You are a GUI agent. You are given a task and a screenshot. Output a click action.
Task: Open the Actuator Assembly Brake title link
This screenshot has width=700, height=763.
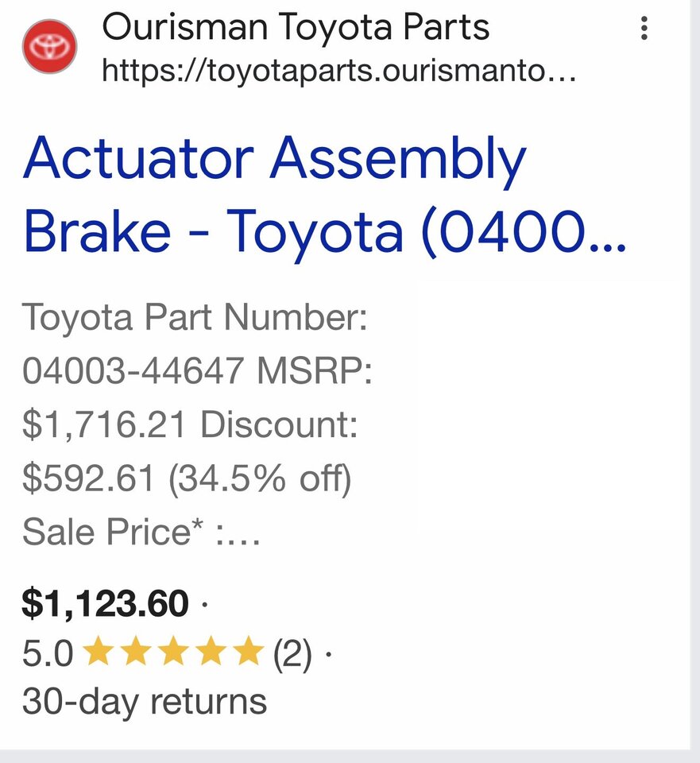pyautogui.click(x=324, y=195)
